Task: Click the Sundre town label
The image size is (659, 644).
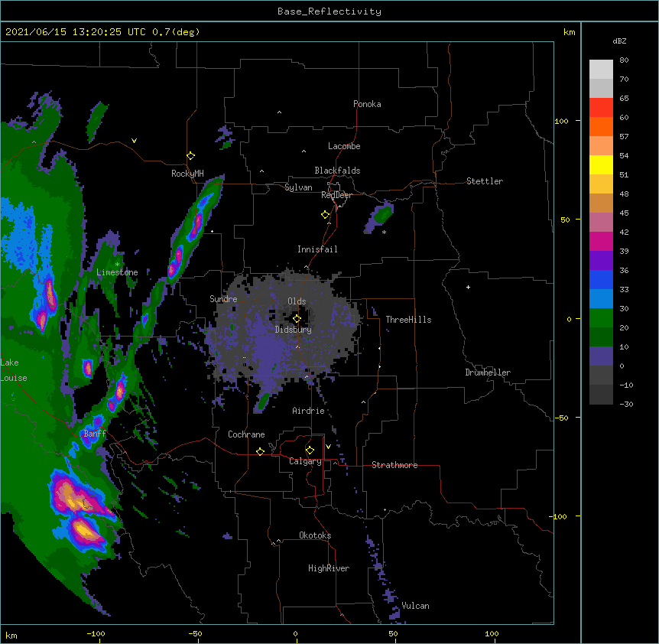Action: click(223, 299)
